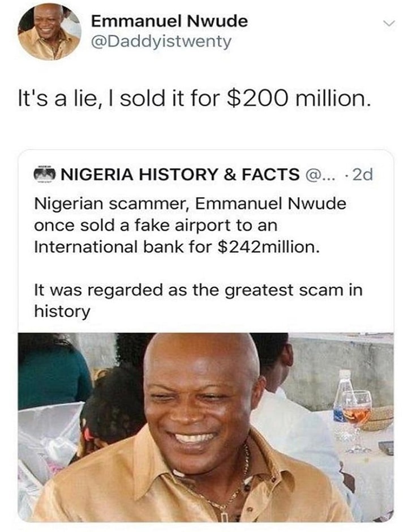Viewport: 412px width, 532px height.
Task: Click the $242million amount in quoted text
Action: [x=268, y=247]
